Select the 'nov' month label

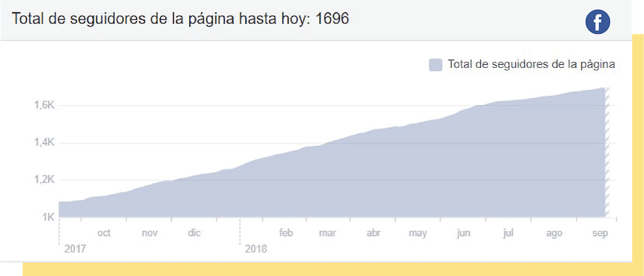pos(150,233)
